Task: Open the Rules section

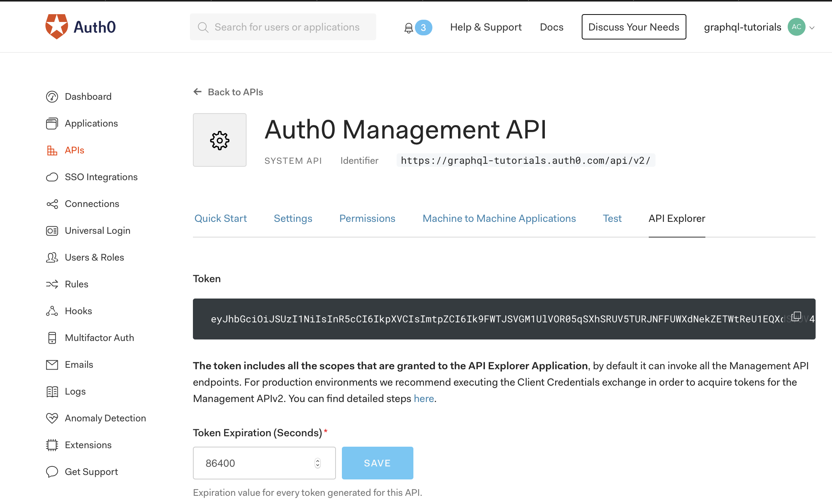Action: (76, 284)
